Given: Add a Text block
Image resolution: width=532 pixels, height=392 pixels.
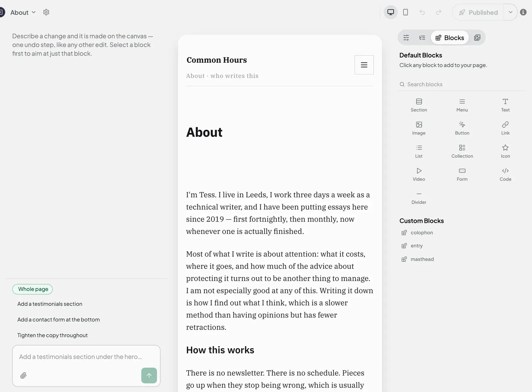Looking at the screenshot, I should 505,105.
